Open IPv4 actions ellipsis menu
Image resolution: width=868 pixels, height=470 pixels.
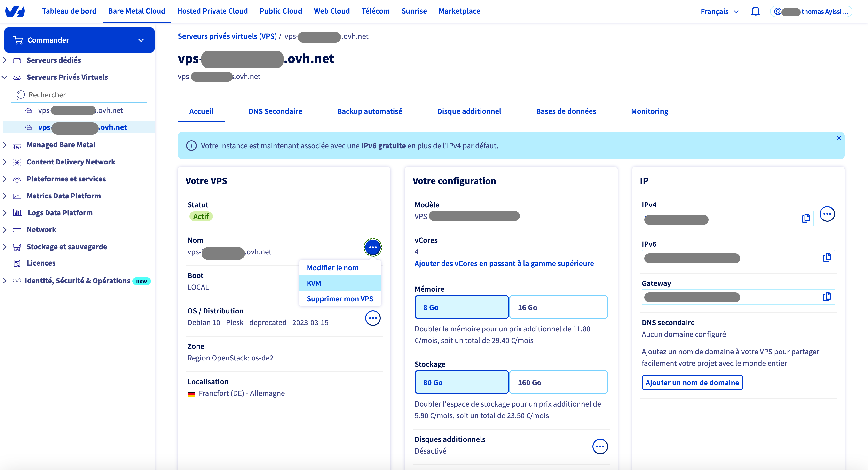827,214
